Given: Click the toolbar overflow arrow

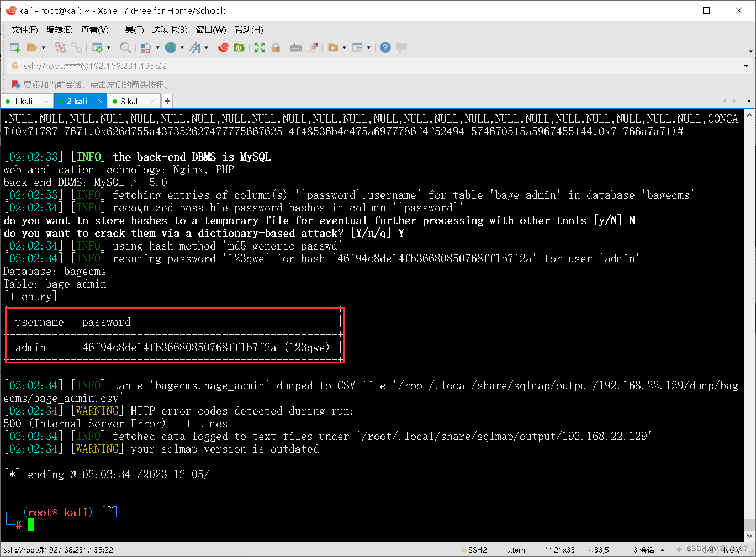Looking at the screenshot, I should 750,52.
